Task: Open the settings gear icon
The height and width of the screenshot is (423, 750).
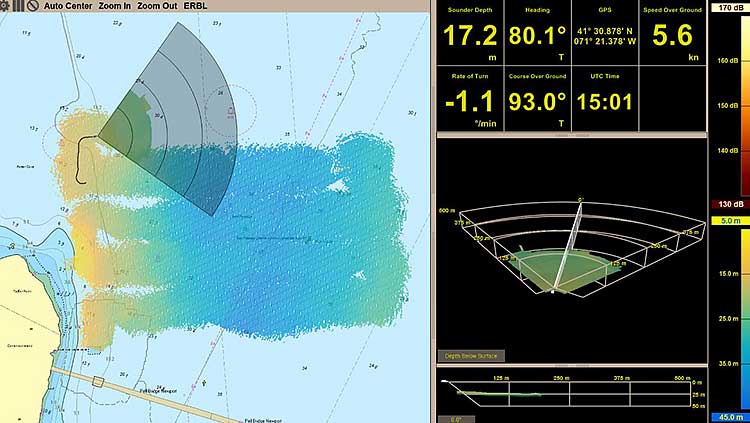Action: click(x=6, y=6)
